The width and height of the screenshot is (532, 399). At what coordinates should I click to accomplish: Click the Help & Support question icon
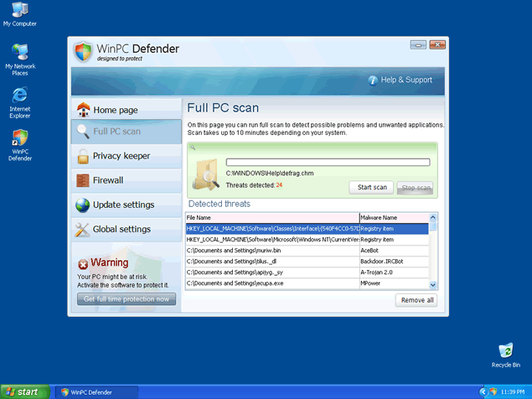pyautogui.click(x=373, y=80)
